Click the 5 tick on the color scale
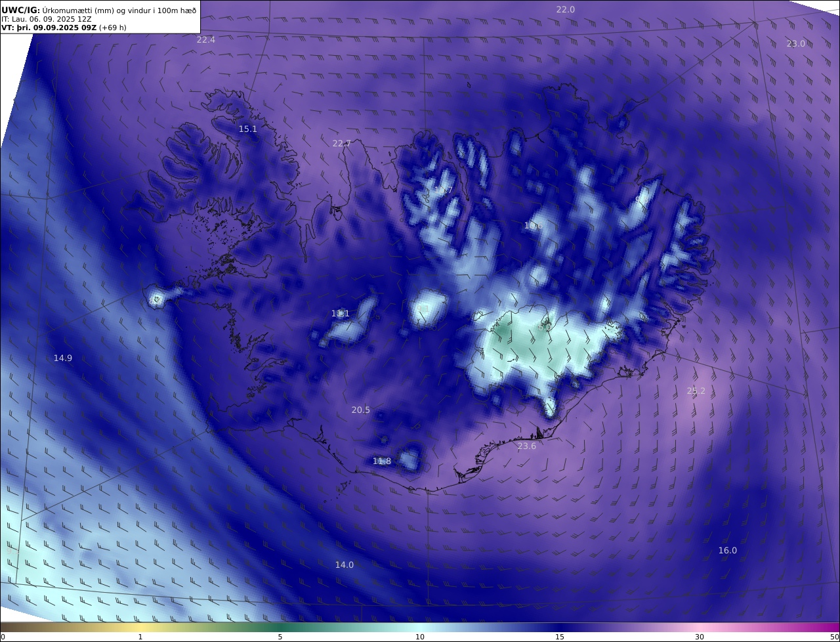Viewport: 840px width, 642px height. tap(280, 637)
